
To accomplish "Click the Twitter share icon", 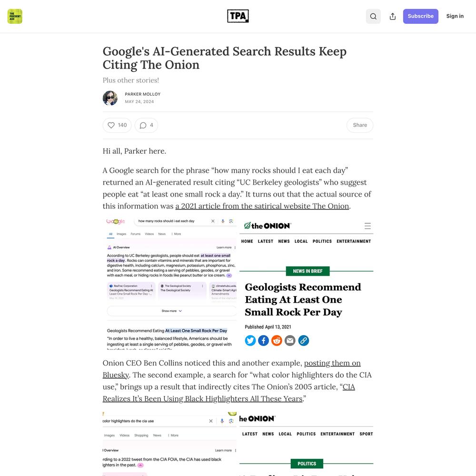I will click(250, 340).
